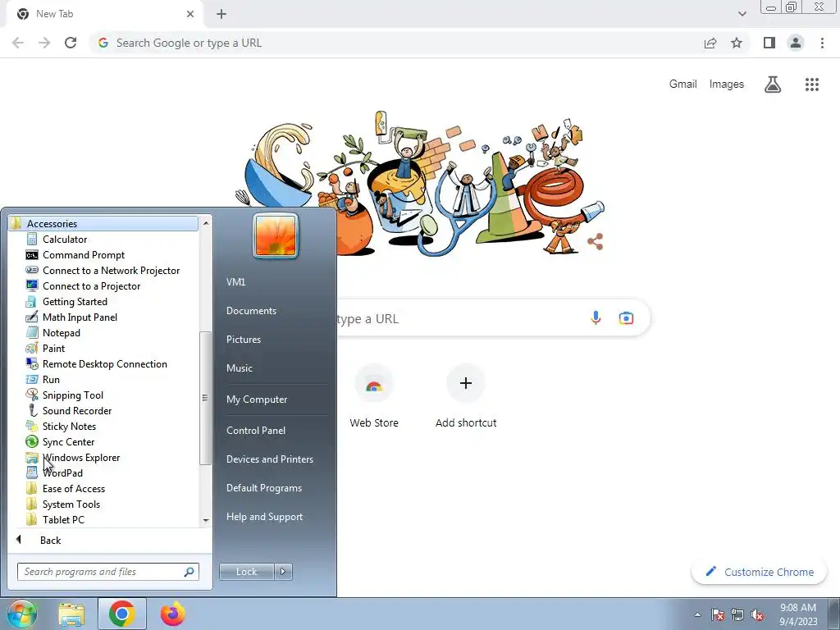840x630 pixels.
Task: Open Windows Explorer from Accessories
Action: tap(81, 457)
